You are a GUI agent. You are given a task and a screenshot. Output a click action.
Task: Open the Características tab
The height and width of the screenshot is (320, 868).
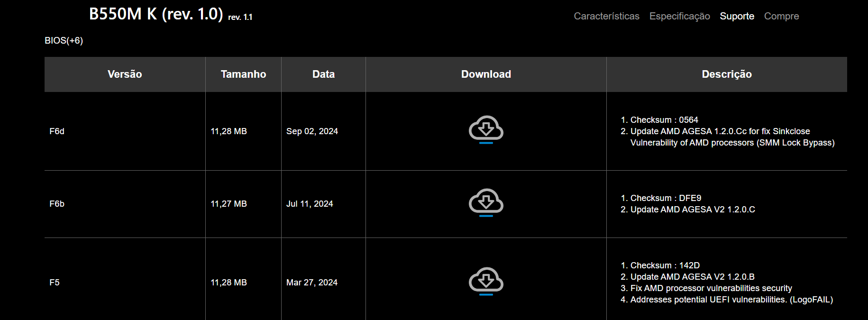tap(606, 16)
